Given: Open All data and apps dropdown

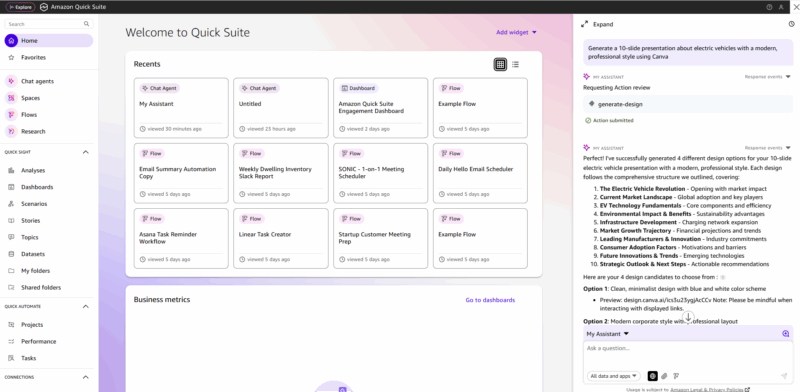Looking at the screenshot, I should tap(614, 376).
